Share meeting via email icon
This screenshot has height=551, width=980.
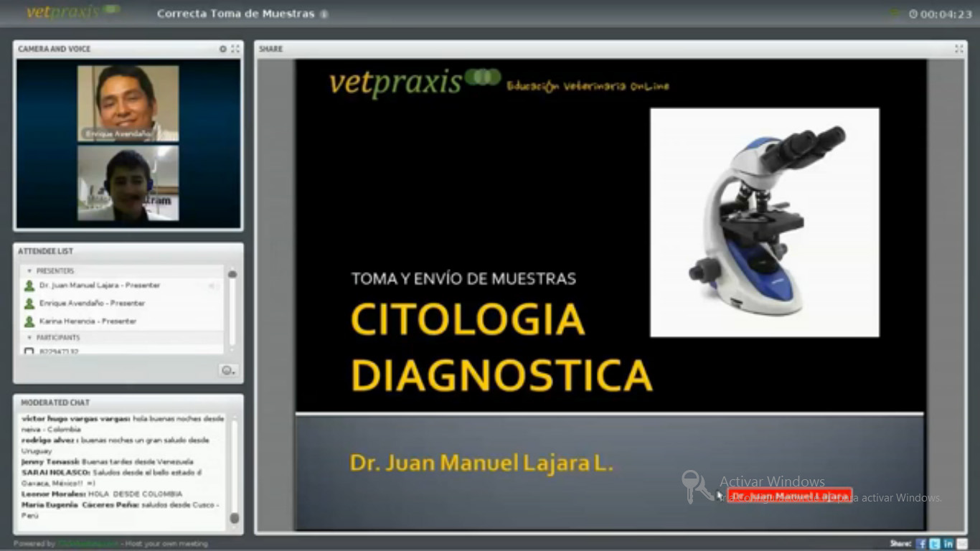(x=962, y=544)
